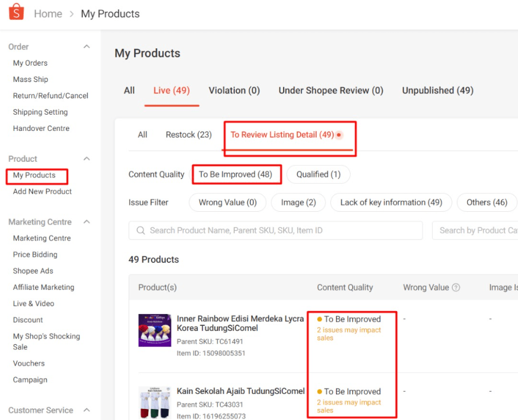Open Mass Ship page
This screenshot has width=518, height=420.
tap(30, 79)
